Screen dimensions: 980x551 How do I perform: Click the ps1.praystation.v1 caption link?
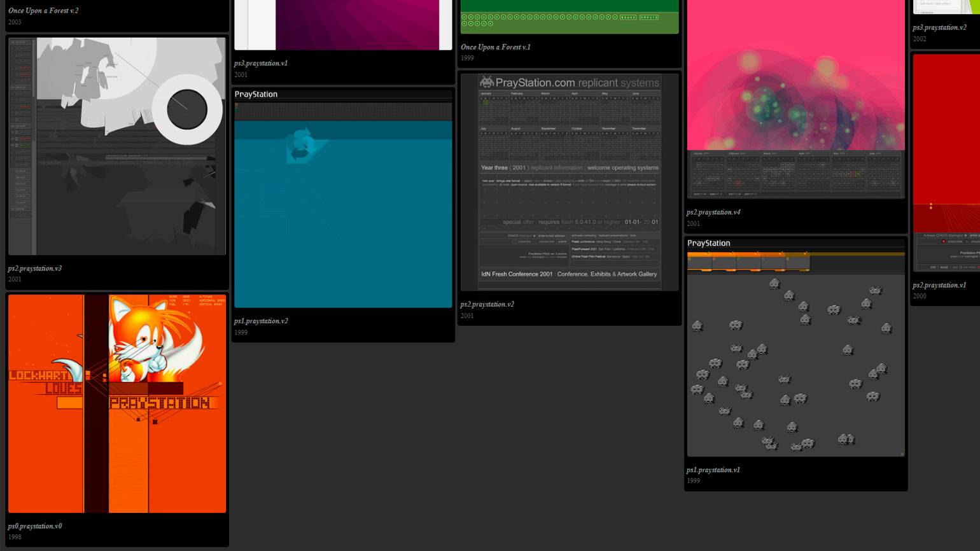(713, 470)
